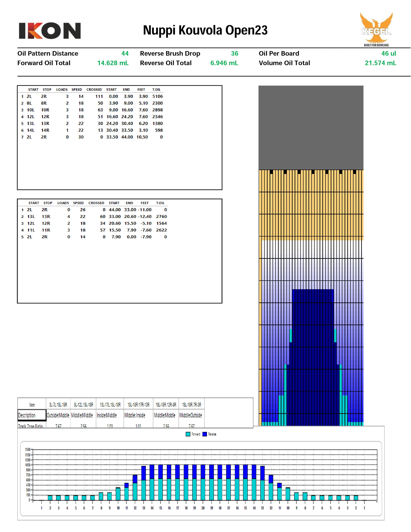Click the 8L-12L:18L-18R column header

pyautogui.click(x=83, y=405)
